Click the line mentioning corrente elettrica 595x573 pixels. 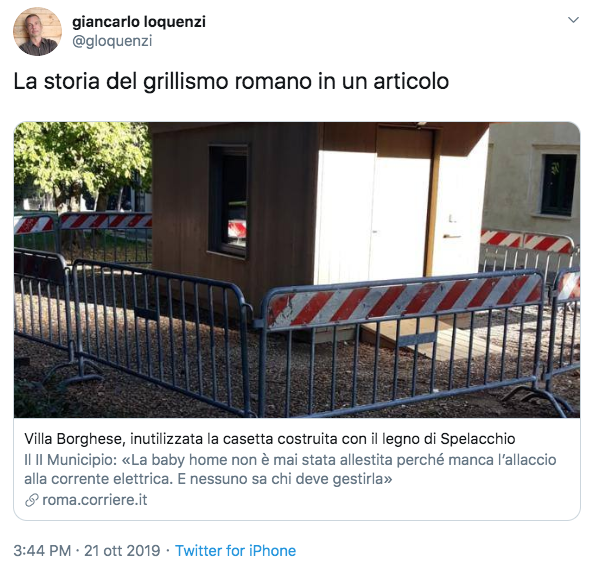[208, 479]
